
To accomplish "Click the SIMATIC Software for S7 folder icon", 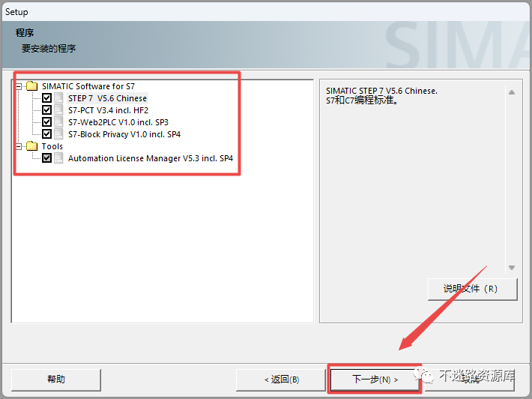I will [32, 86].
